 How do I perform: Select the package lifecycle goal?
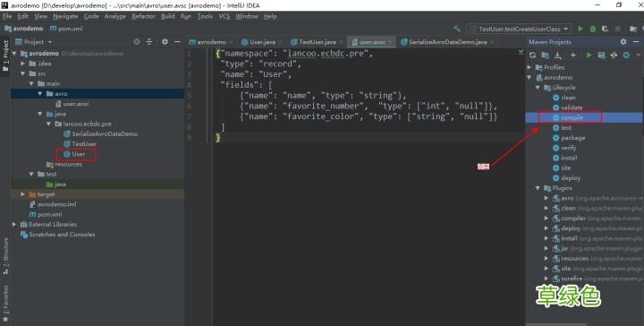point(569,138)
